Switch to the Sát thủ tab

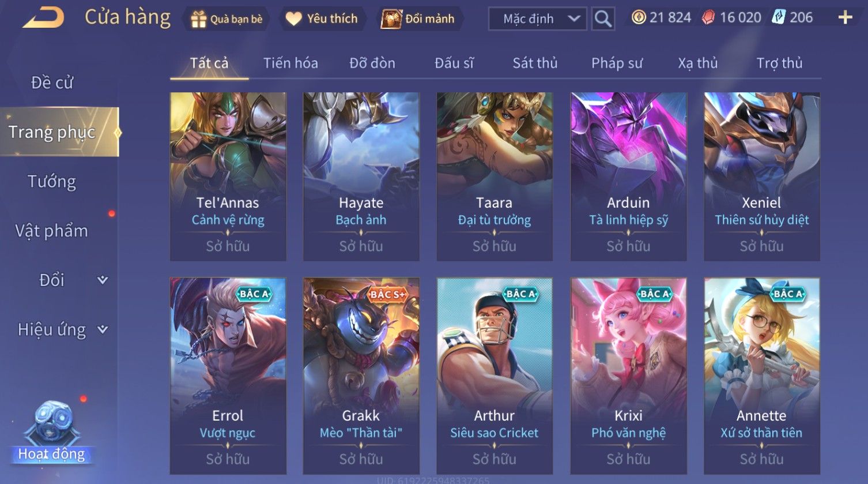(535, 63)
